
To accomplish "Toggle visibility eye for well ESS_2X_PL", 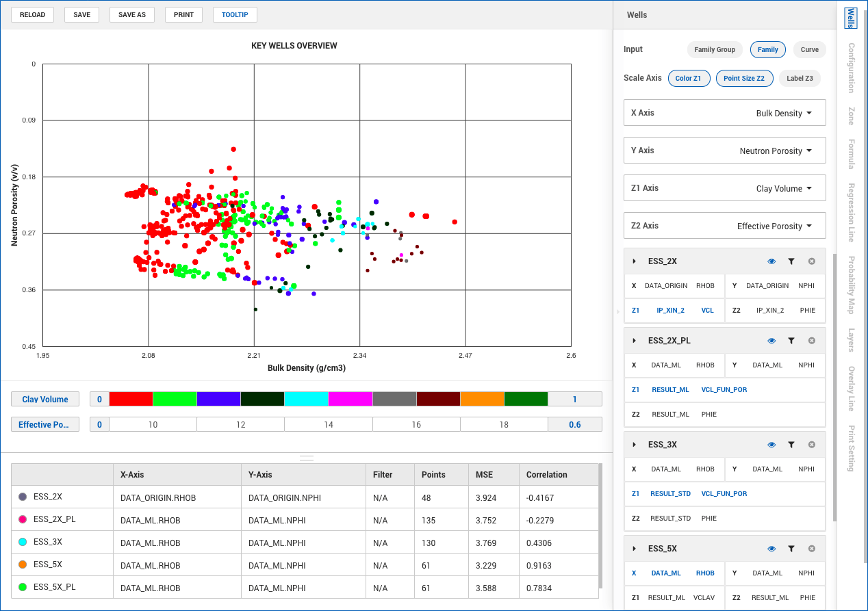I will click(x=771, y=341).
